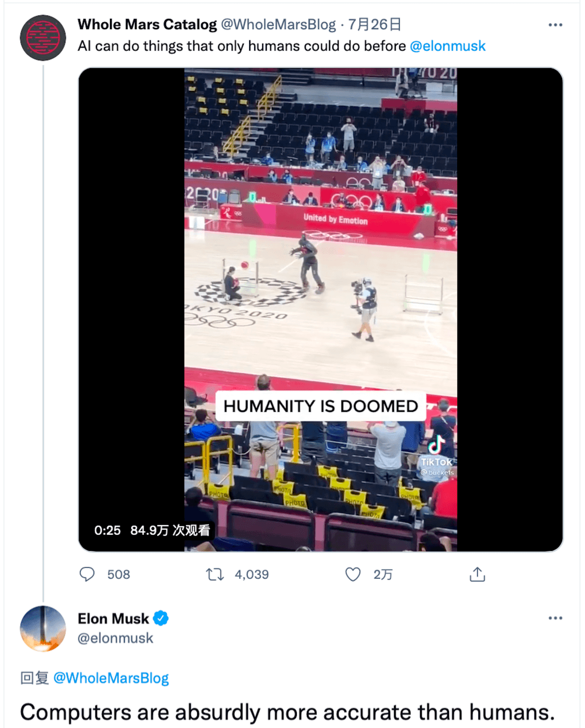Click the reply speech bubble icon
Viewport: 585px width, 728px height.
coord(87,574)
